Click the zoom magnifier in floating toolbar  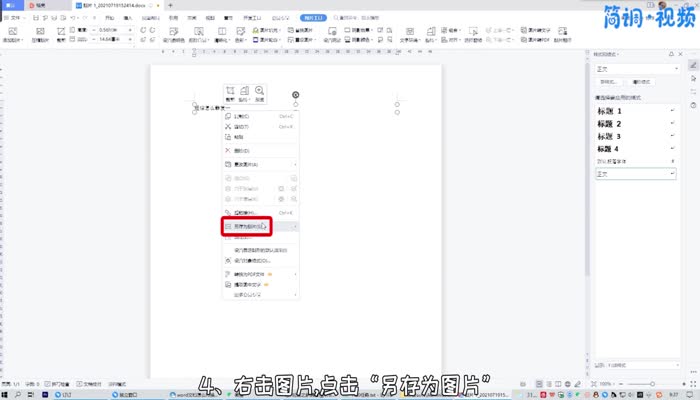coord(259,91)
